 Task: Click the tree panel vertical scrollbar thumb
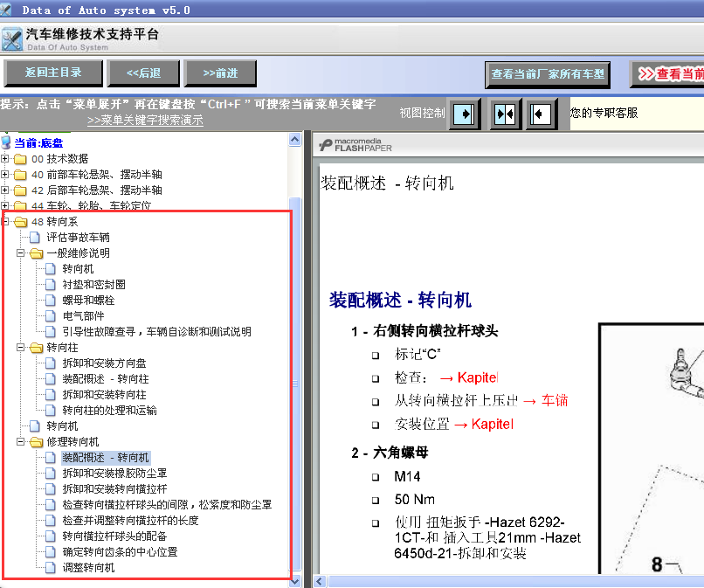click(x=295, y=384)
